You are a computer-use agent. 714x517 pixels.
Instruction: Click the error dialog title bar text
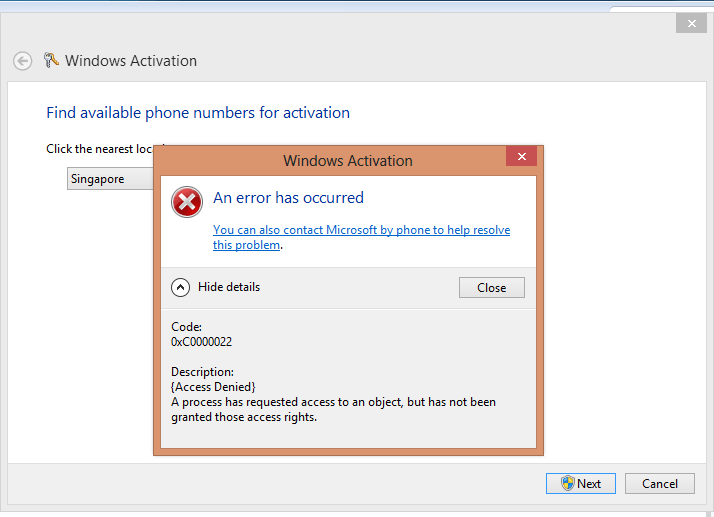tap(348, 161)
